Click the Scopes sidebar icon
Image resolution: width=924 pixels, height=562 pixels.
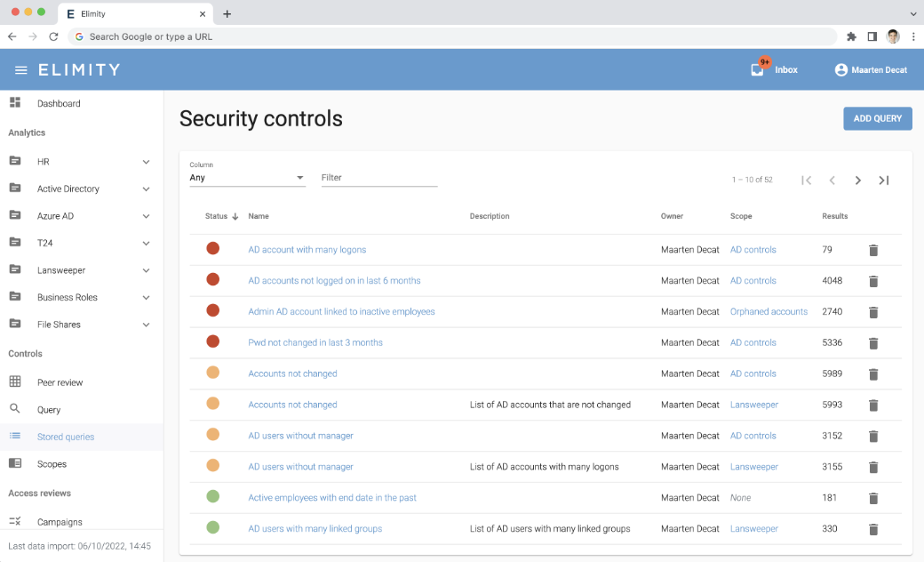15,463
